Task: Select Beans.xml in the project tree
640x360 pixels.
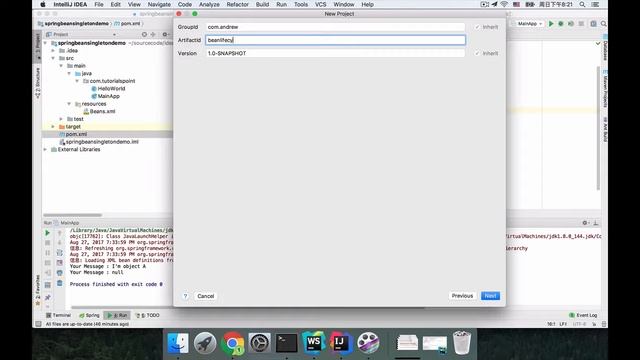Action: coord(99,111)
